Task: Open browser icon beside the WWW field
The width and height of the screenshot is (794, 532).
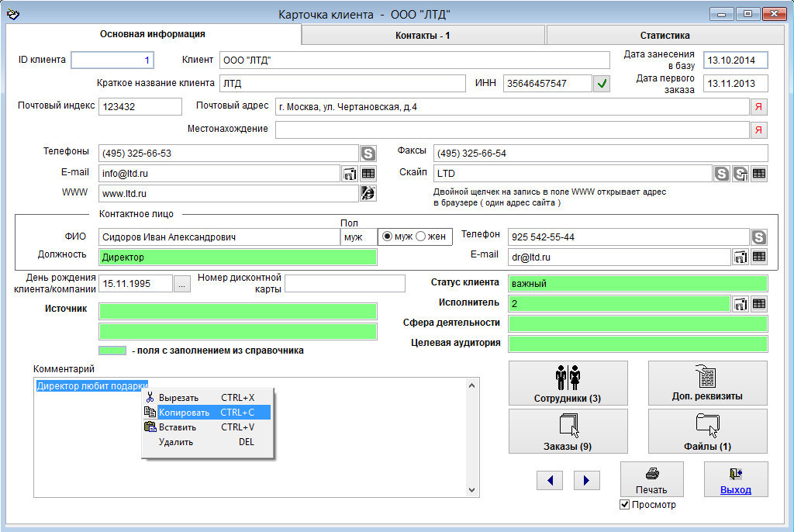Action: click(x=368, y=194)
